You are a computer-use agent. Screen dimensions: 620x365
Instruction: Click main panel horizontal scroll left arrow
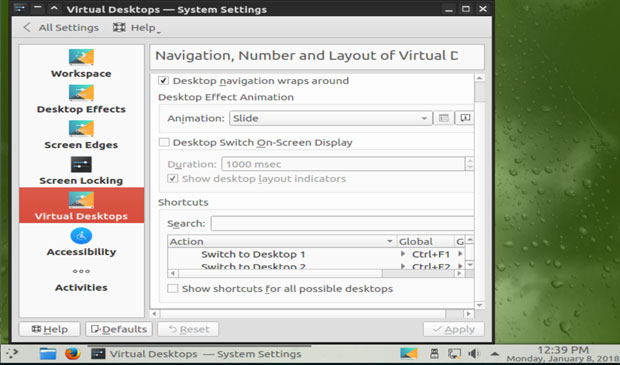155,314
